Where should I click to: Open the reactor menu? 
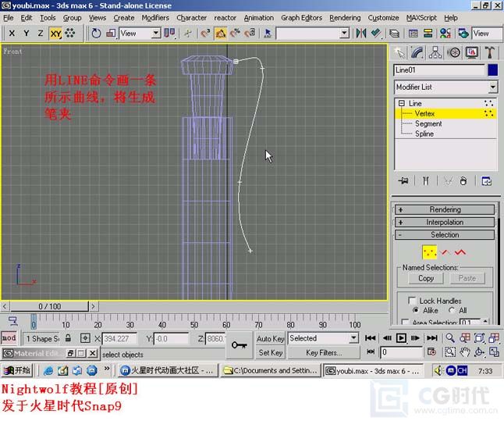coord(225,18)
